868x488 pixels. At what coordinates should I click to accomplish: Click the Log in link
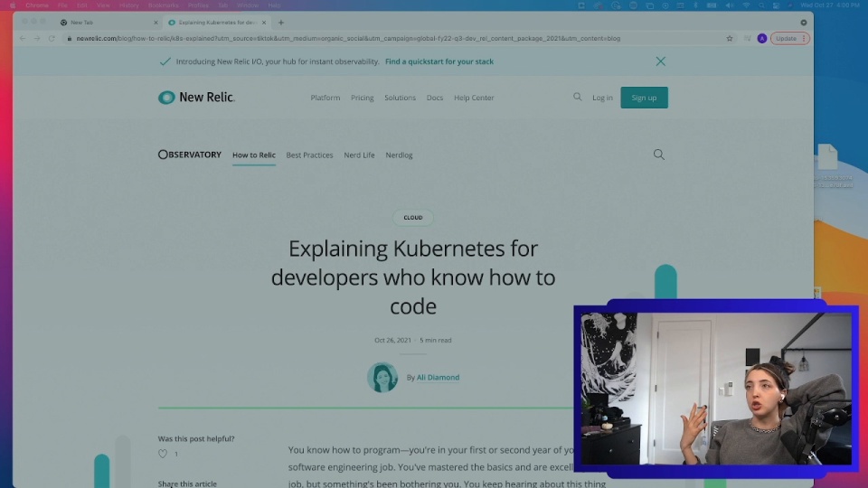(x=602, y=98)
